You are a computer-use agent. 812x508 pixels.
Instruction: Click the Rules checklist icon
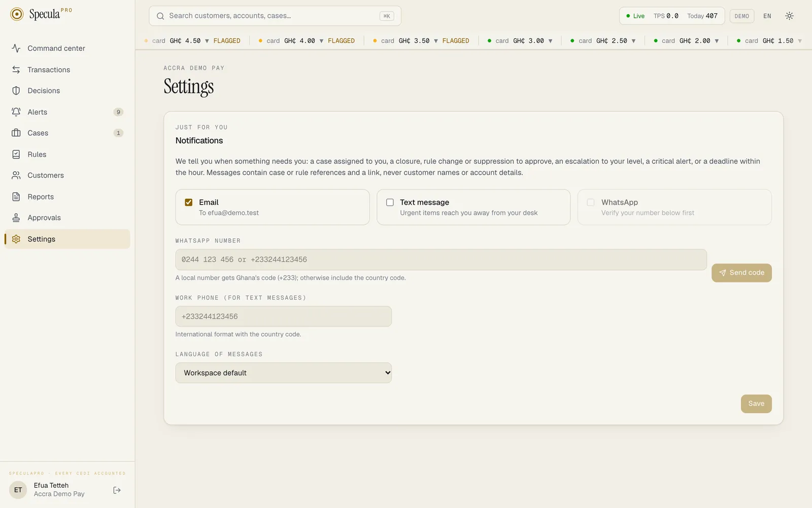(x=16, y=154)
